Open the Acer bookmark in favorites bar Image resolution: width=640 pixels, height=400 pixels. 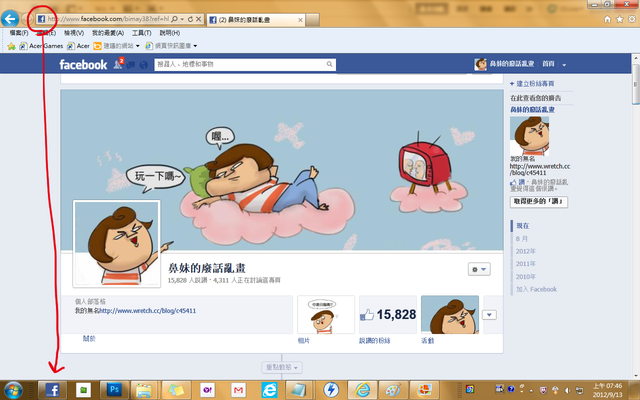[x=78, y=46]
